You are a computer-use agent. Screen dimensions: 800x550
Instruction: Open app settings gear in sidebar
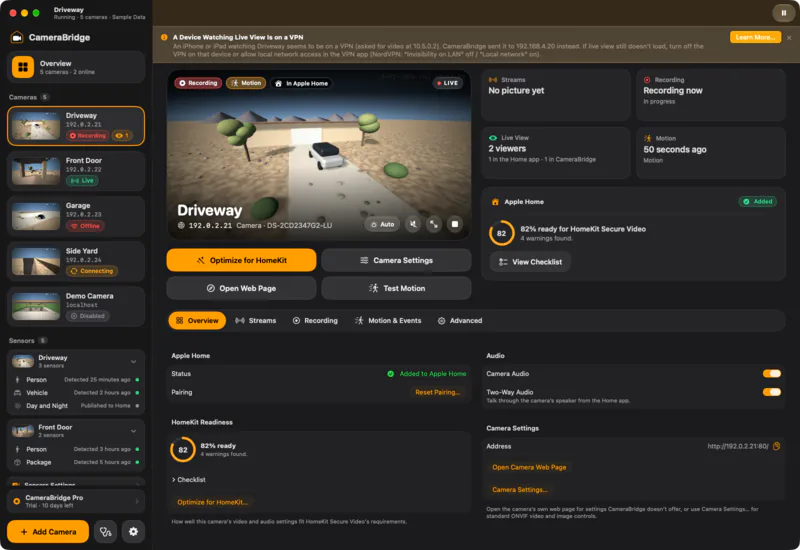point(133,532)
